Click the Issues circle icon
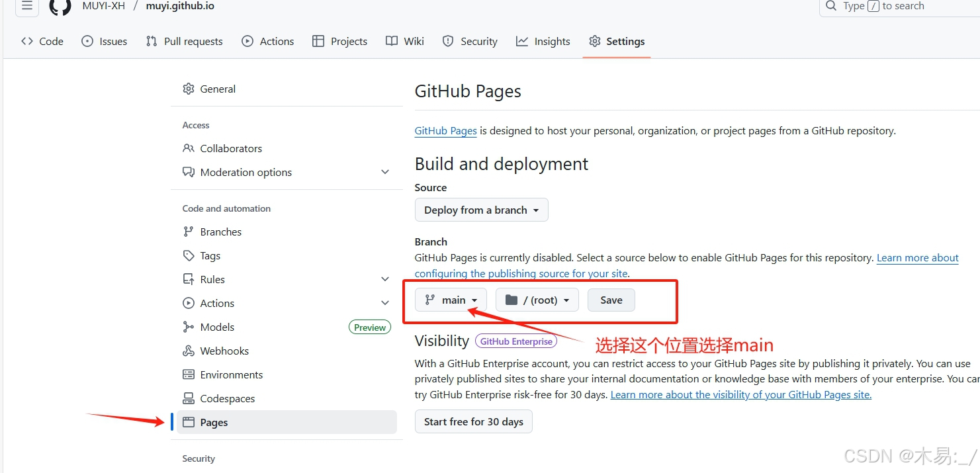The height and width of the screenshot is (473, 980). click(87, 41)
